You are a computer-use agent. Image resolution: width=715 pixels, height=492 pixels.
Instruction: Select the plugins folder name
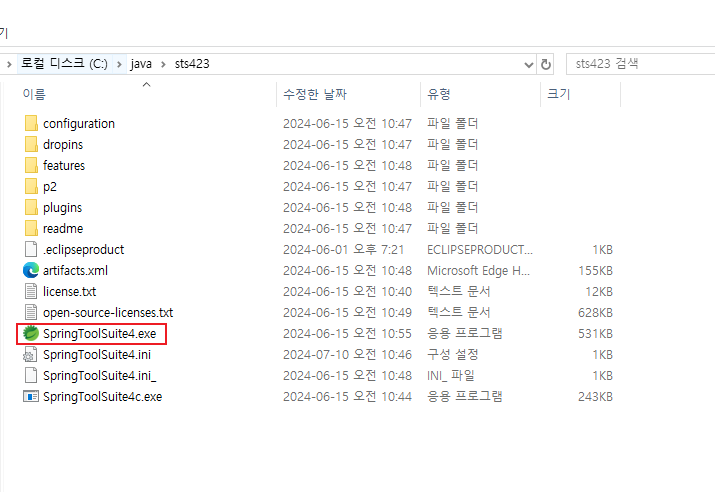pyautogui.click(x=62, y=208)
